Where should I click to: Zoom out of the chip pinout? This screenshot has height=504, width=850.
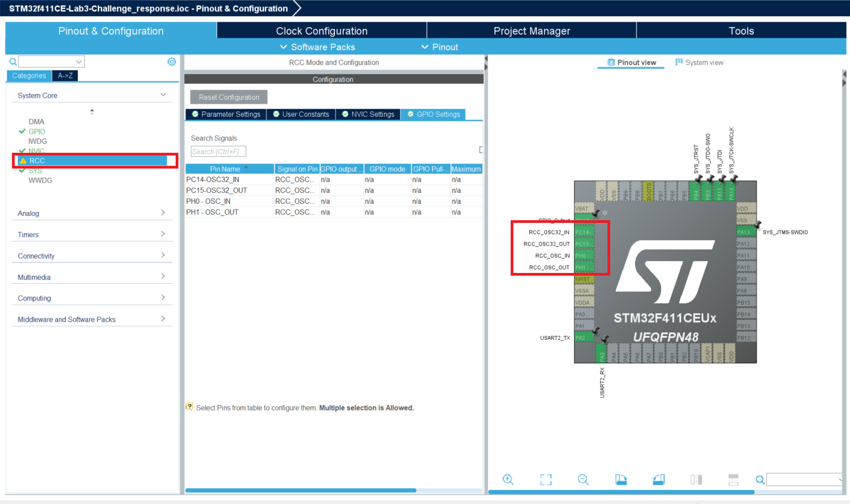[x=583, y=479]
